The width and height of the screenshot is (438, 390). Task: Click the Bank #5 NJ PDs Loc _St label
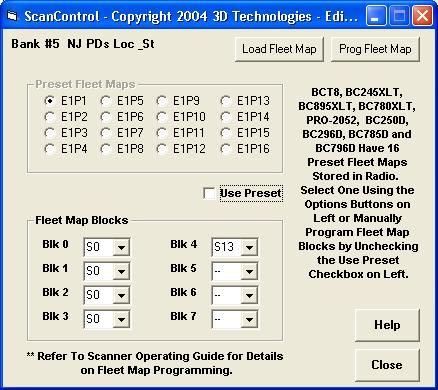(83, 44)
